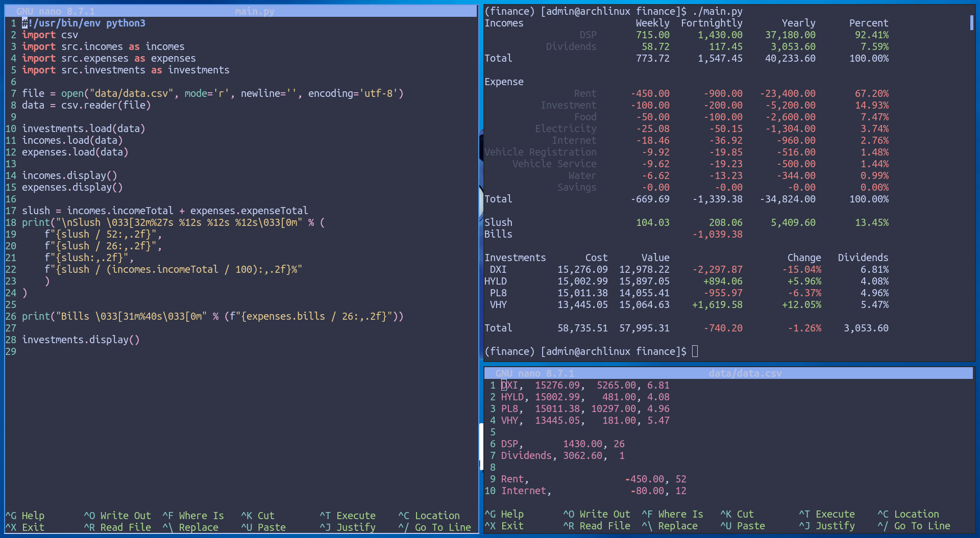This screenshot has width=980, height=538.
Task: Choose ^J Justify in the main.py editor
Action: (x=348, y=527)
